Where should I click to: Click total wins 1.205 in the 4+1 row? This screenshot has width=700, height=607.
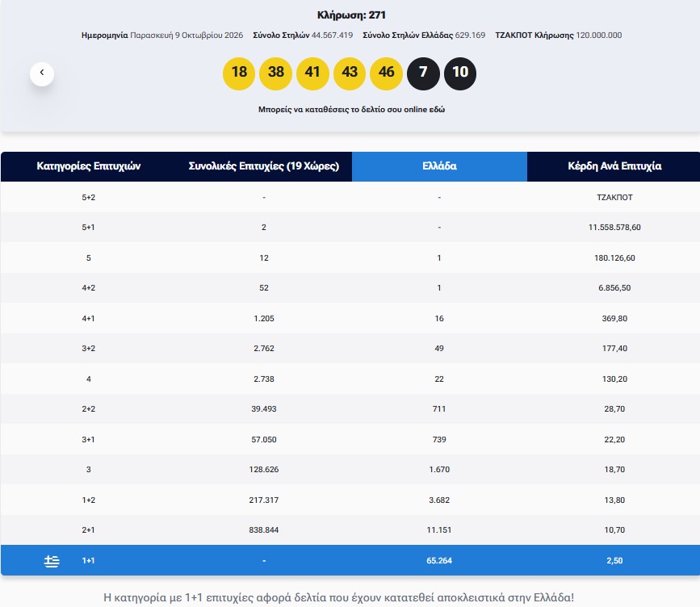[264, 319]
